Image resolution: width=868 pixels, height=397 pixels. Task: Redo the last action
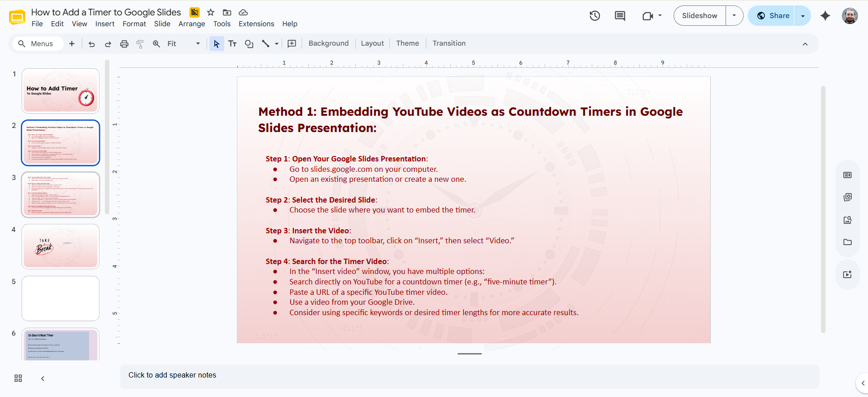(108, 44)
